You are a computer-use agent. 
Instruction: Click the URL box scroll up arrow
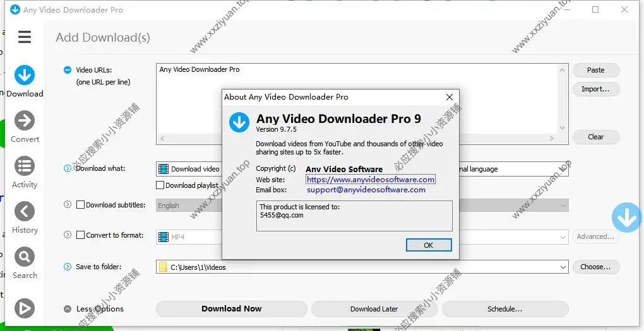563,70
